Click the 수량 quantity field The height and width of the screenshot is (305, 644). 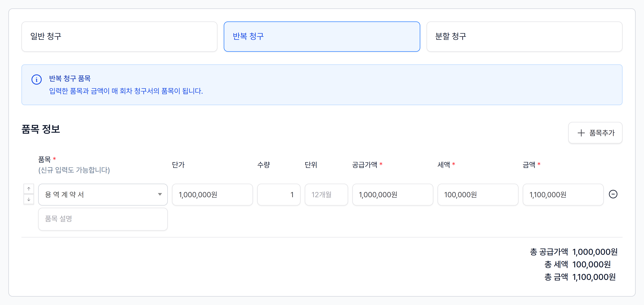click(278, 195)
